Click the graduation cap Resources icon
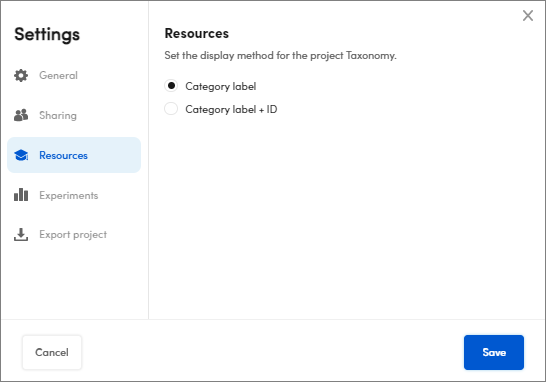 tap(21, 155)
